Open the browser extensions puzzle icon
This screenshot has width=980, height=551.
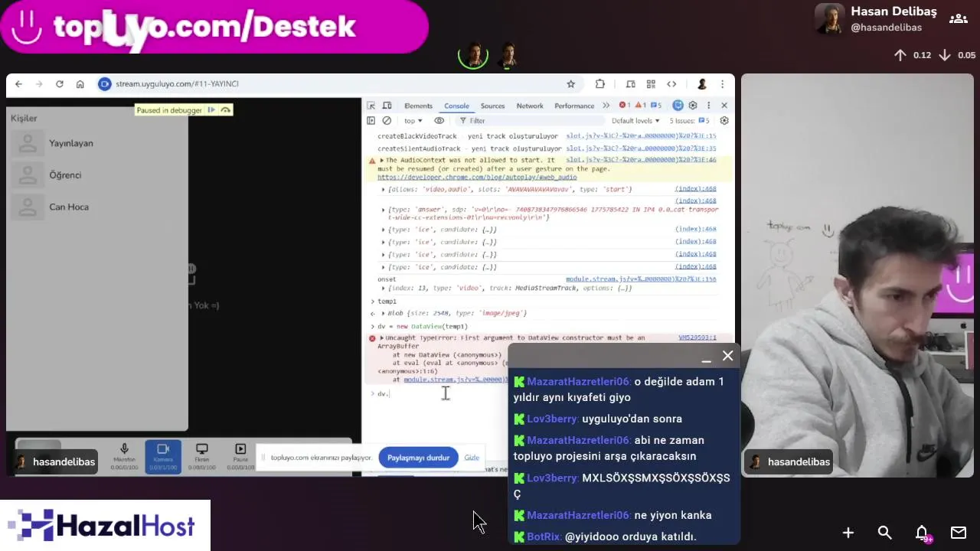tap(599, 84)
